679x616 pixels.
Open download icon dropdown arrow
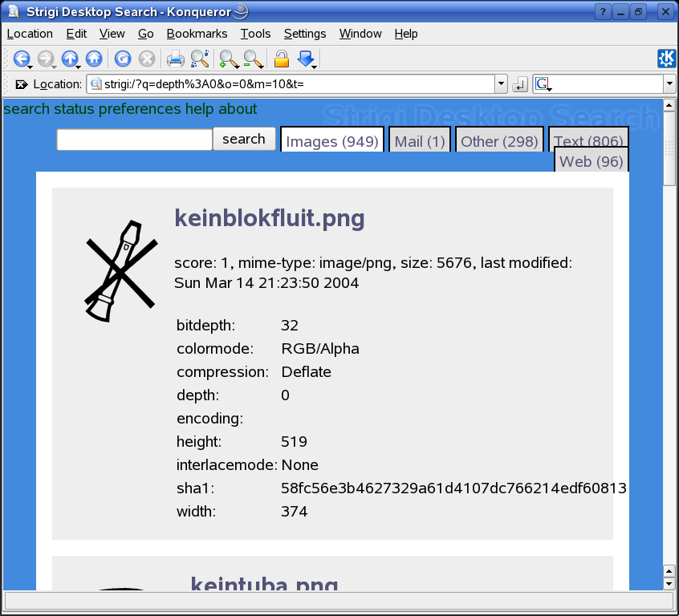tap(315, 67)
